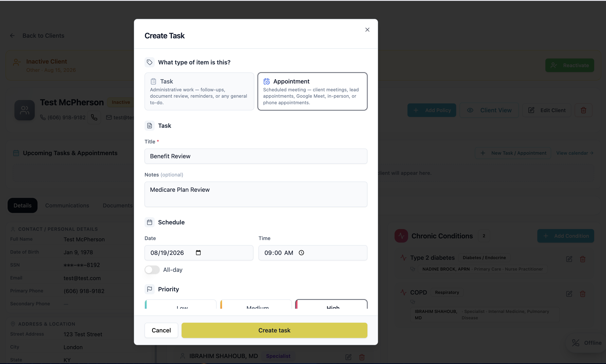Click the Date field 08/19/2026
The width and height of the screenshot is (606, 364).
[x=199, y=253]
